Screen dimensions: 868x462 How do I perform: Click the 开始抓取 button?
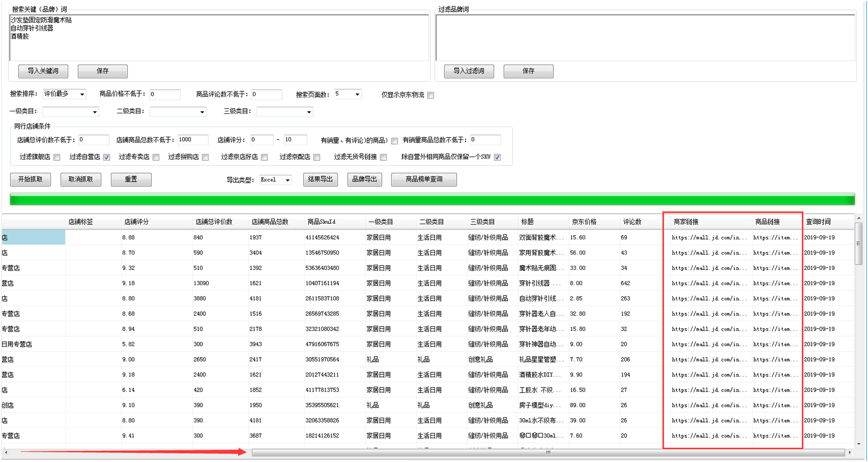[30, 180]
